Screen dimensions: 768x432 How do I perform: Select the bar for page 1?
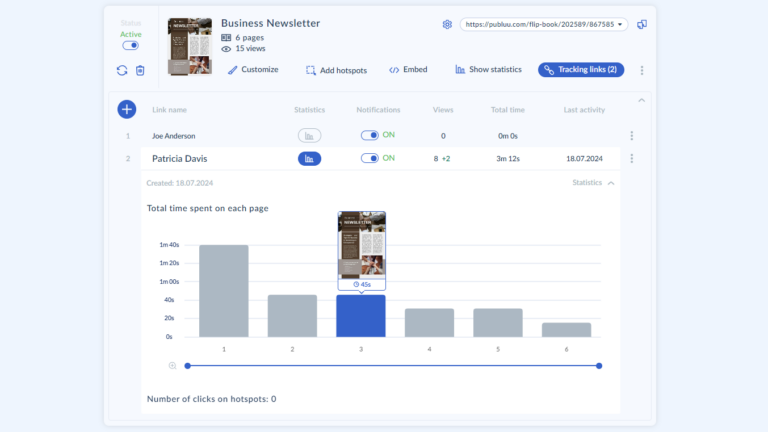(x=224, y=291)
